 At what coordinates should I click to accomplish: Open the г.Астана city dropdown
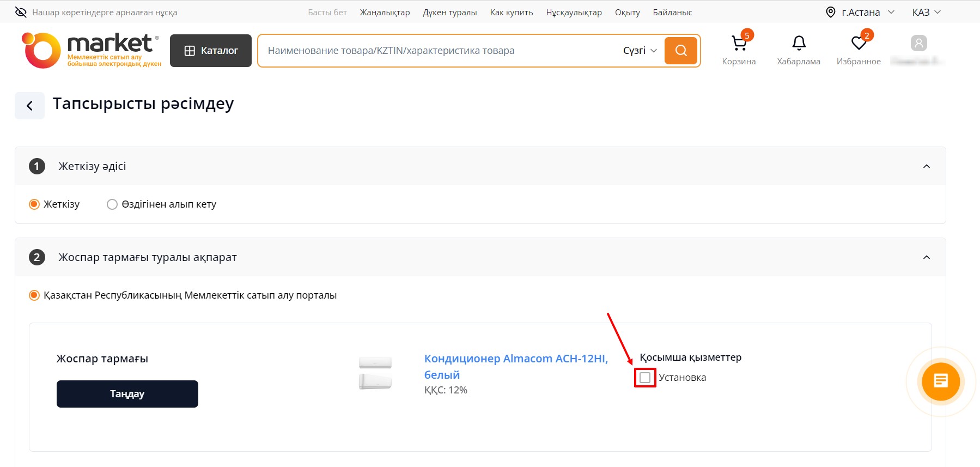(860, 12)
